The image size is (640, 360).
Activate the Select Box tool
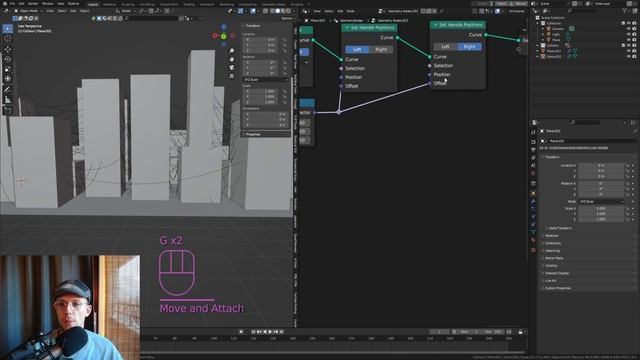[x=8, y=29]
